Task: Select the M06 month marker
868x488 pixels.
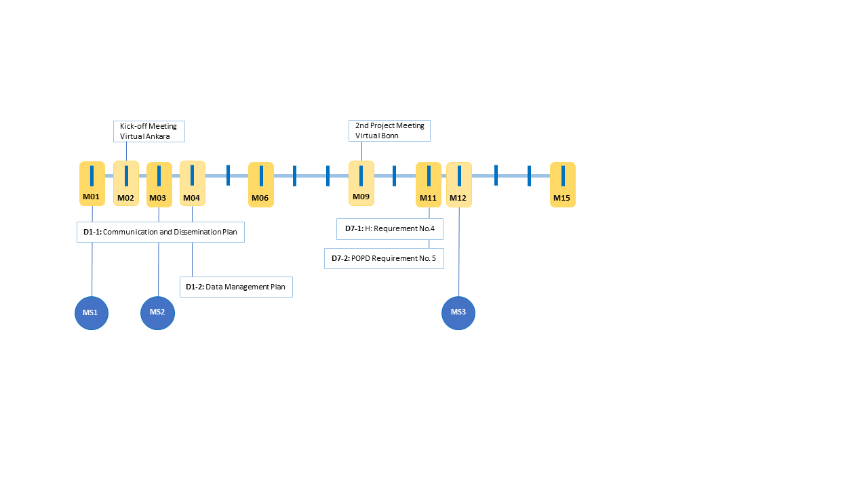Action: coord(261,184)
